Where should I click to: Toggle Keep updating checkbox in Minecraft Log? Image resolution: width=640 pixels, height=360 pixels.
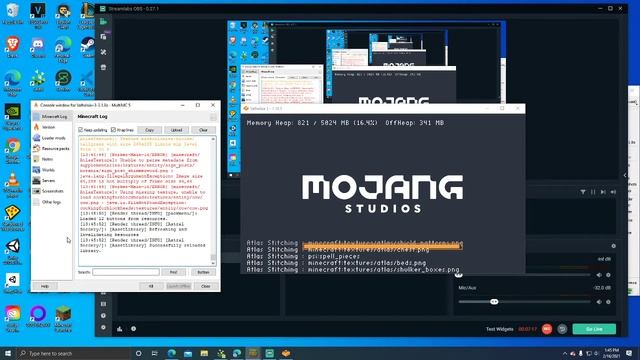(81, 130)
